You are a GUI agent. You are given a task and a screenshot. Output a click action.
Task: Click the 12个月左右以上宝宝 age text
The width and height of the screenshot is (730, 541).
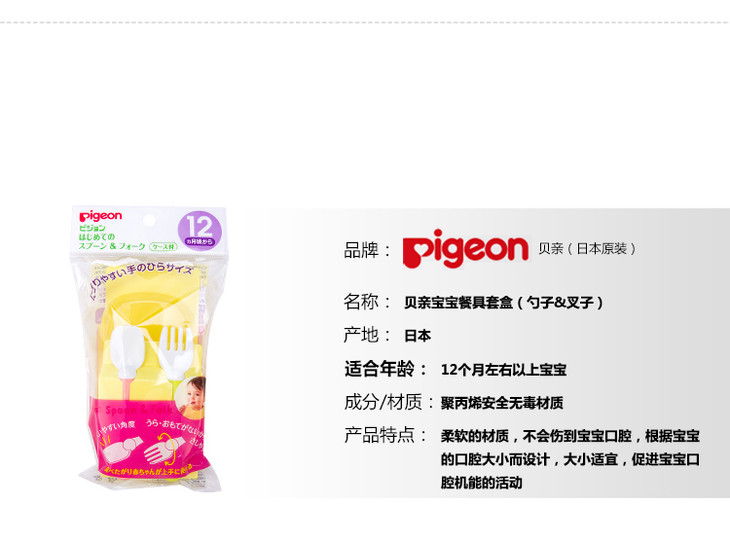click(x=504, y=370)
